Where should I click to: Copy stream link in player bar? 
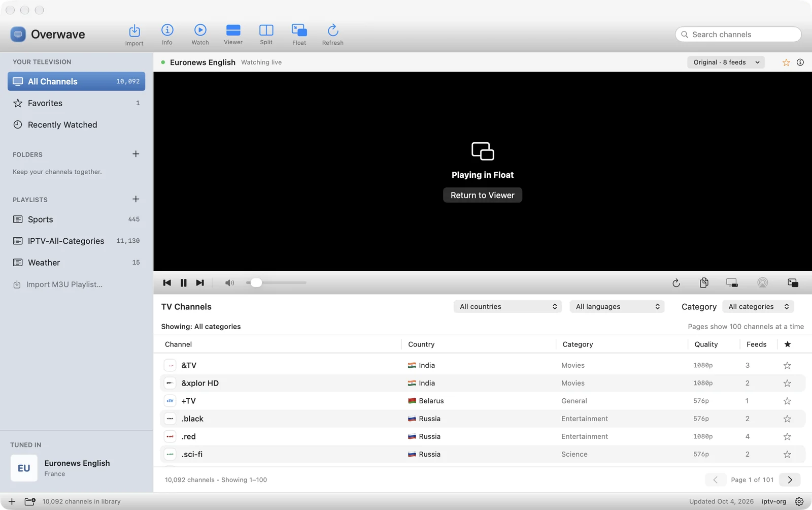(x=704, y=283)
